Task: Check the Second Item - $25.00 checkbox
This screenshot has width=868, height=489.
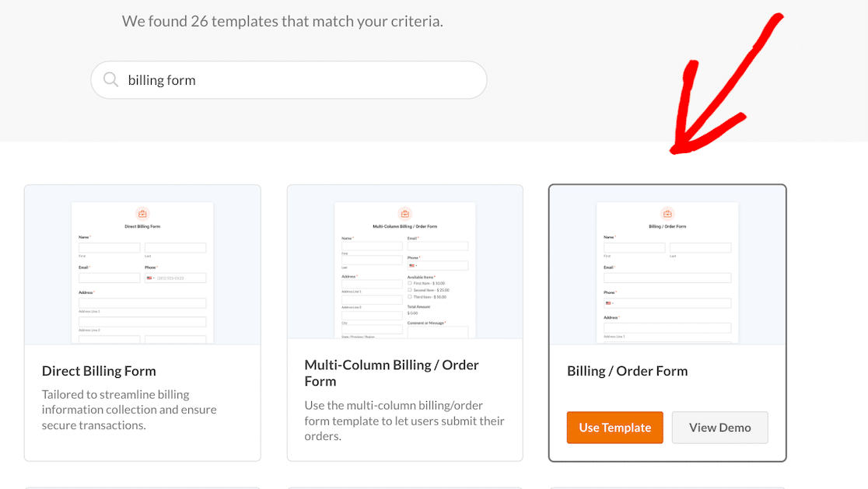Action: pos(409,288)
